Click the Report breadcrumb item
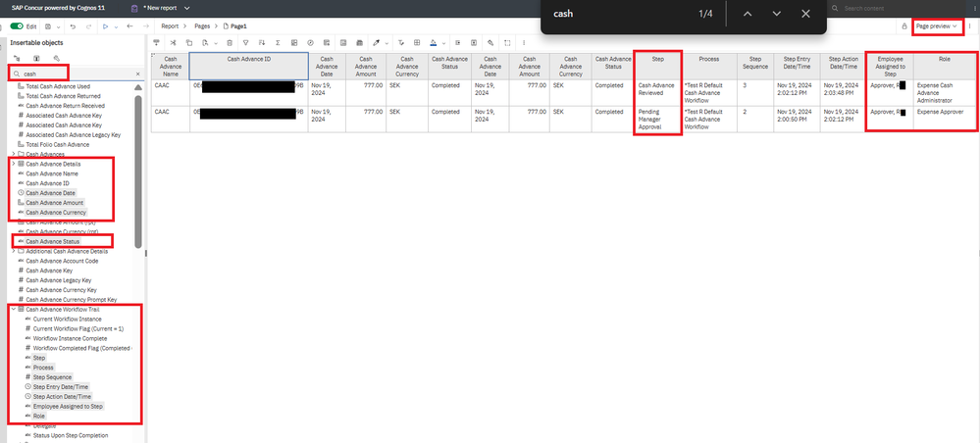 [x=172, y=25]
